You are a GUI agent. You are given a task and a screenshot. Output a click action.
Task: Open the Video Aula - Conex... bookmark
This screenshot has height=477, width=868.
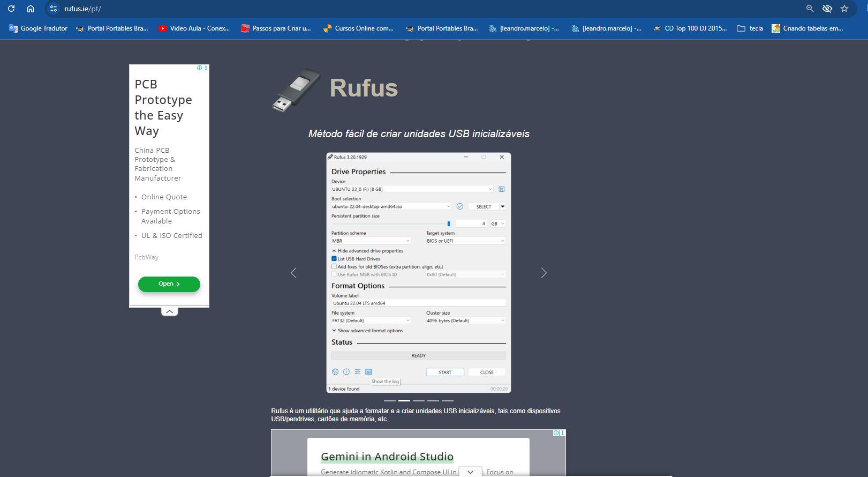[194, 28]
